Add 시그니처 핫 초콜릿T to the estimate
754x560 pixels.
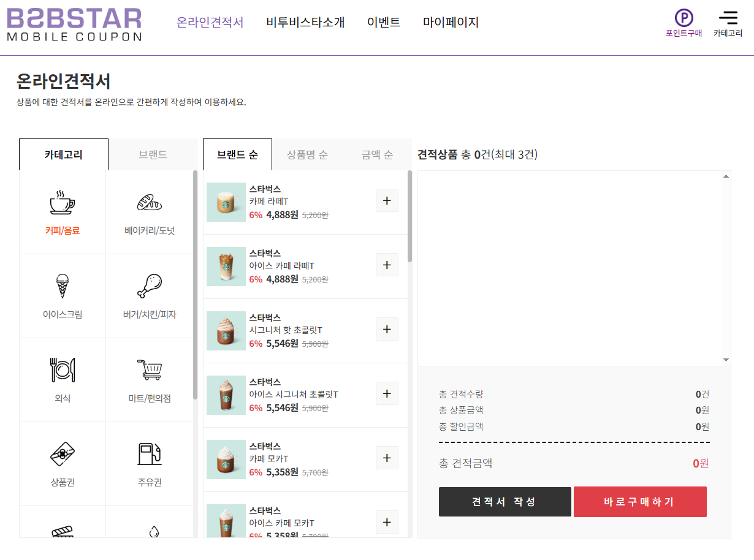[x=387, y=329]
